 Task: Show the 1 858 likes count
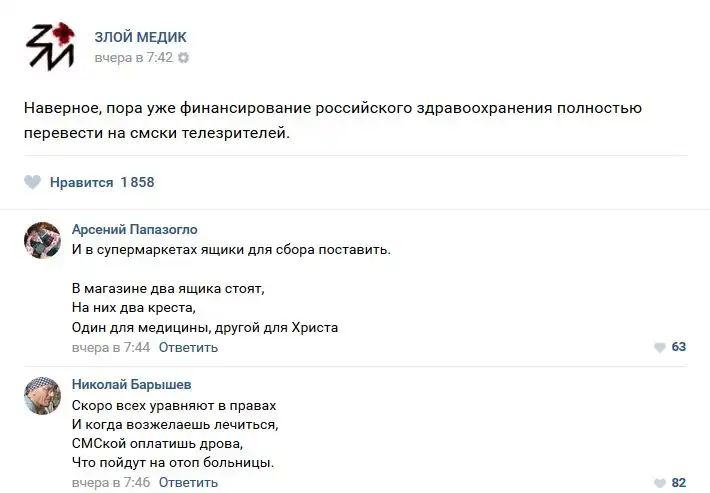tap(137, 182)
